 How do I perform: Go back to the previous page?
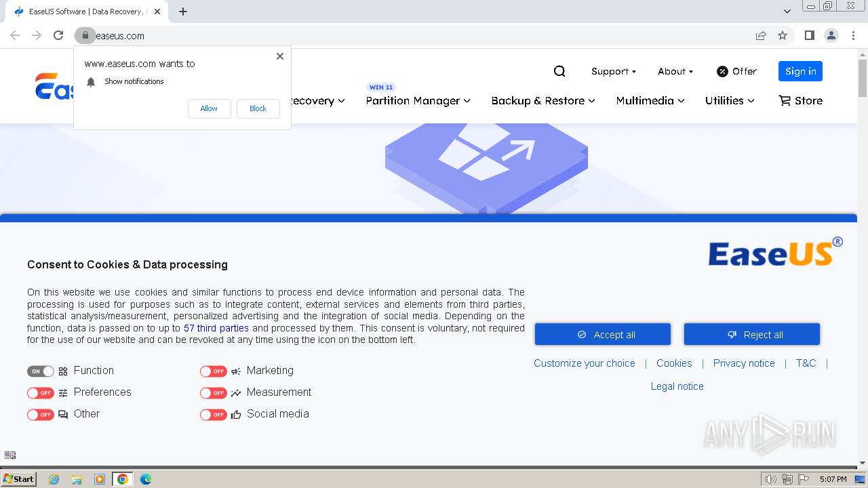[15, 35]
